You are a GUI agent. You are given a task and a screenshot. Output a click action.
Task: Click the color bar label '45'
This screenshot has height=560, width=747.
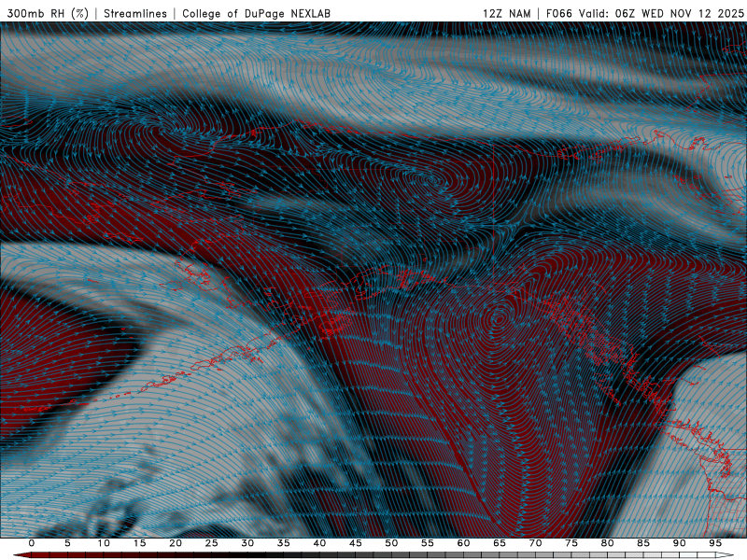(356, 543)
